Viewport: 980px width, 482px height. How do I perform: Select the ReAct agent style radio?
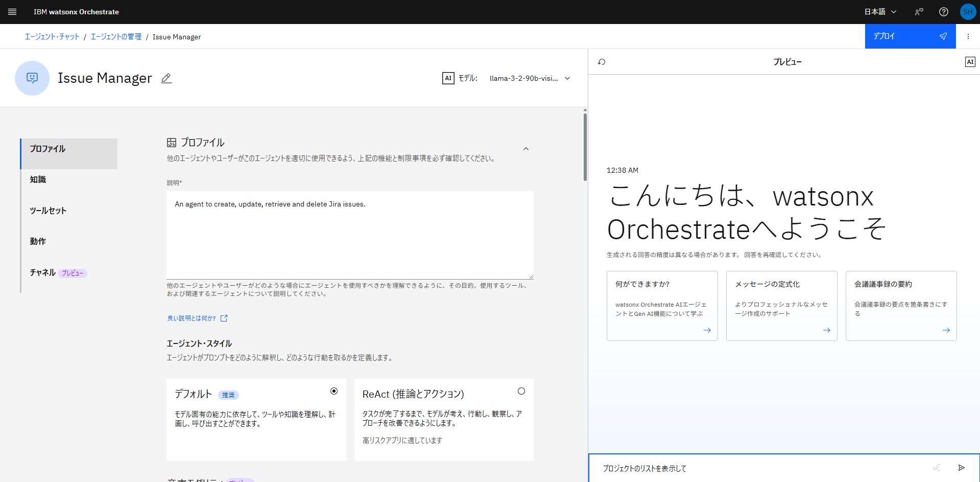tap(521, 391)
